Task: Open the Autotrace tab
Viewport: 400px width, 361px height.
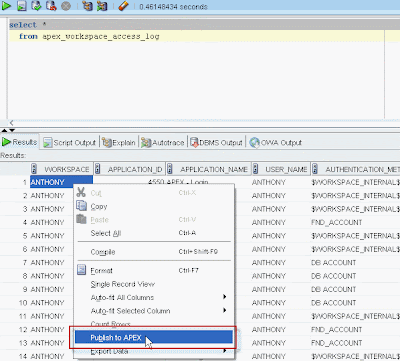Action: (163, 143)
